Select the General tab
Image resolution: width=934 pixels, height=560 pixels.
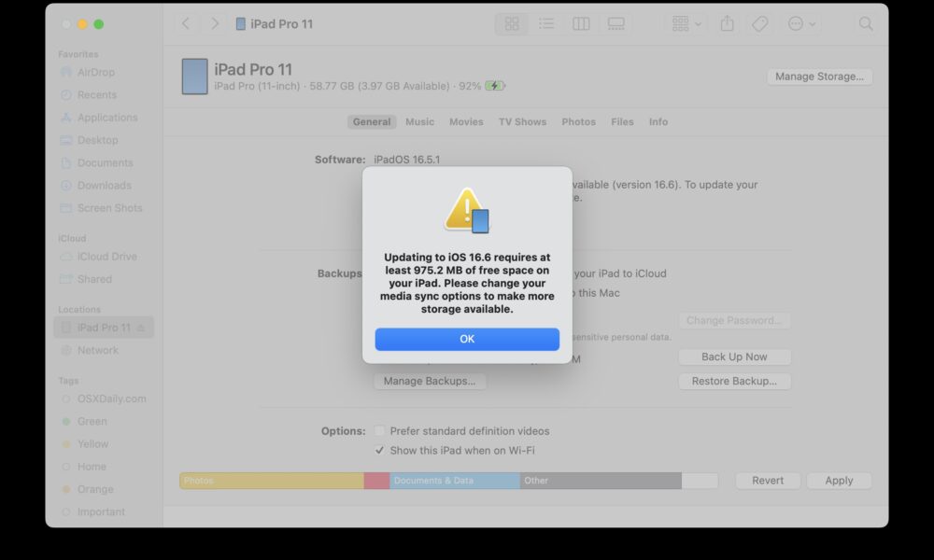coord(372,122)
